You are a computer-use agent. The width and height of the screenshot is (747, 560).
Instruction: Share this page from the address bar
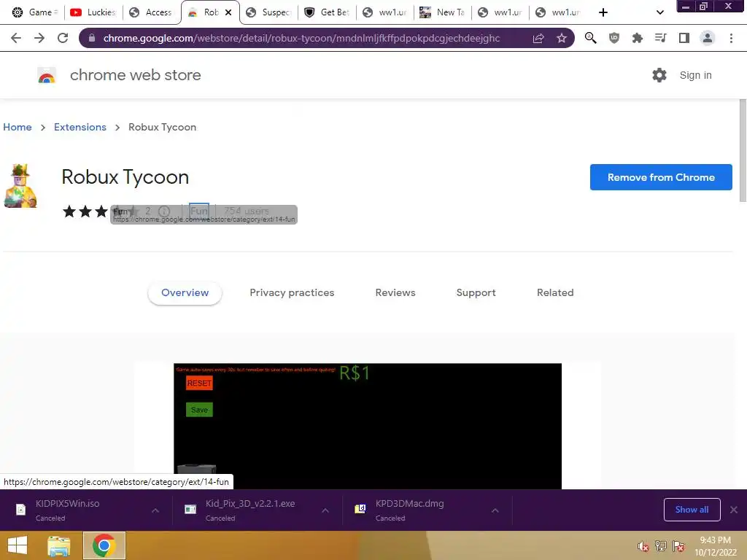538,38
